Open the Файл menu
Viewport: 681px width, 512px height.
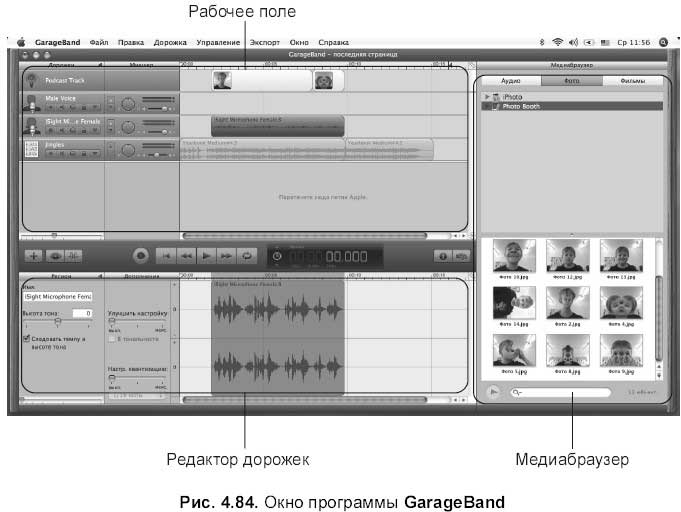coord(99,42)
